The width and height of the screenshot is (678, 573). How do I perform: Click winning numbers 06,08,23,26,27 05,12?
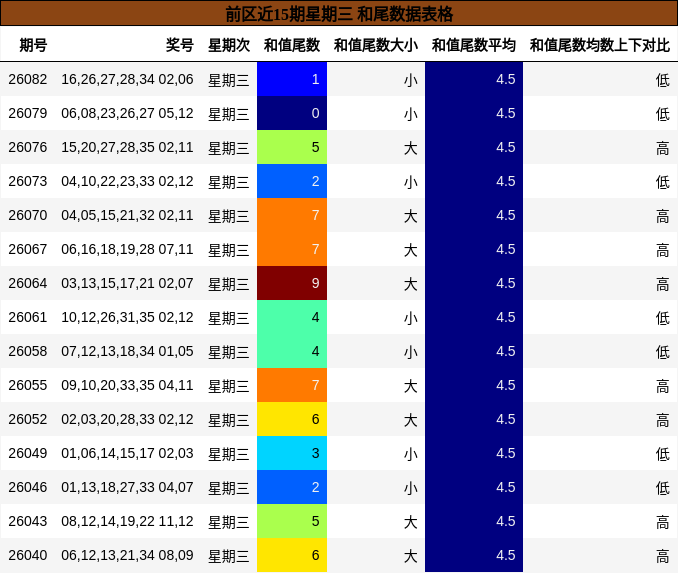(127, 113)
